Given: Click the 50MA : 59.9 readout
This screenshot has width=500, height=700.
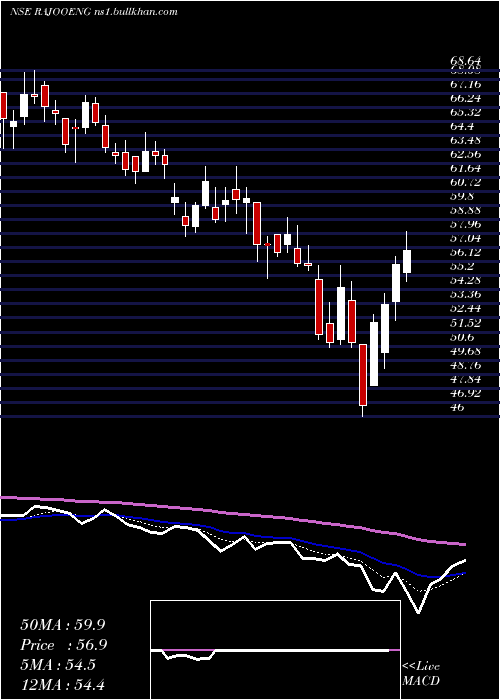Looking at the screenshot, I should [63, 625].
